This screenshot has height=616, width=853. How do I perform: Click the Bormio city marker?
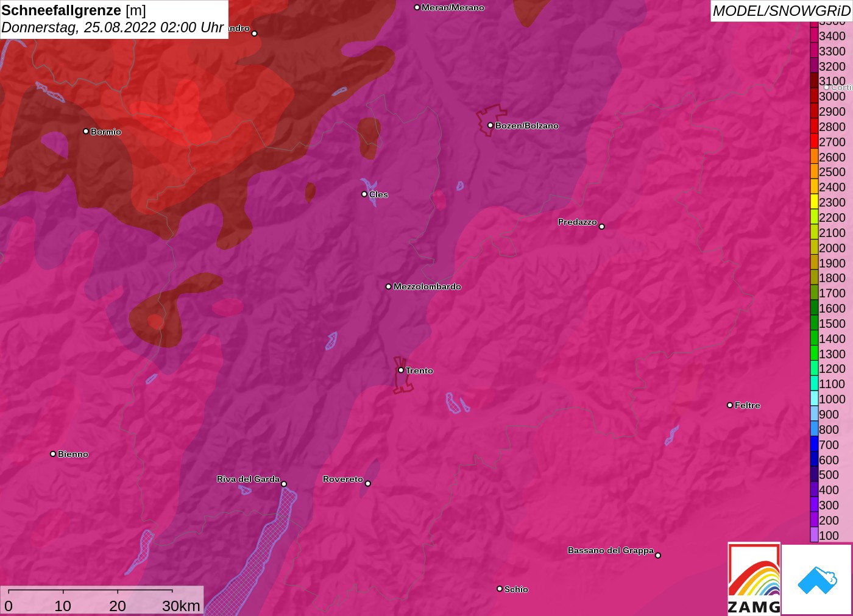pyautogui.click(x=86, y=131)
